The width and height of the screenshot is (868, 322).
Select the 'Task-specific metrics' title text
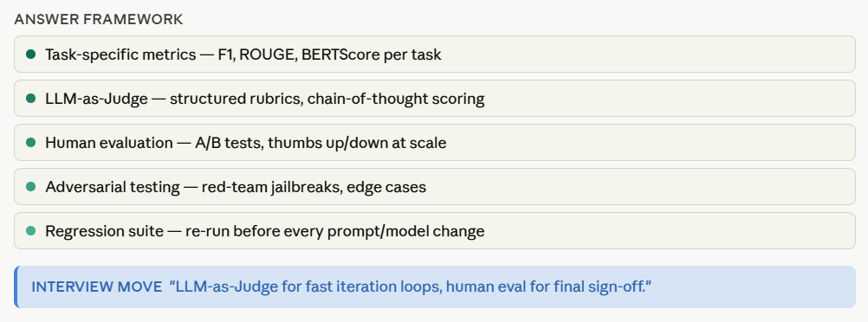pos(120,55)
